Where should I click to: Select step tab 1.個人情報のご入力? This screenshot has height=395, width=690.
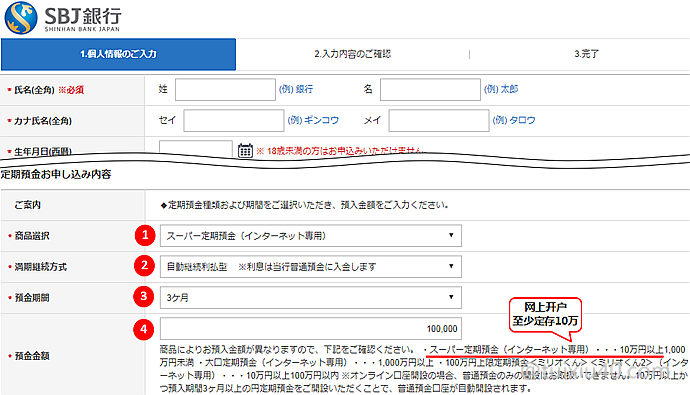click(118, 54)
